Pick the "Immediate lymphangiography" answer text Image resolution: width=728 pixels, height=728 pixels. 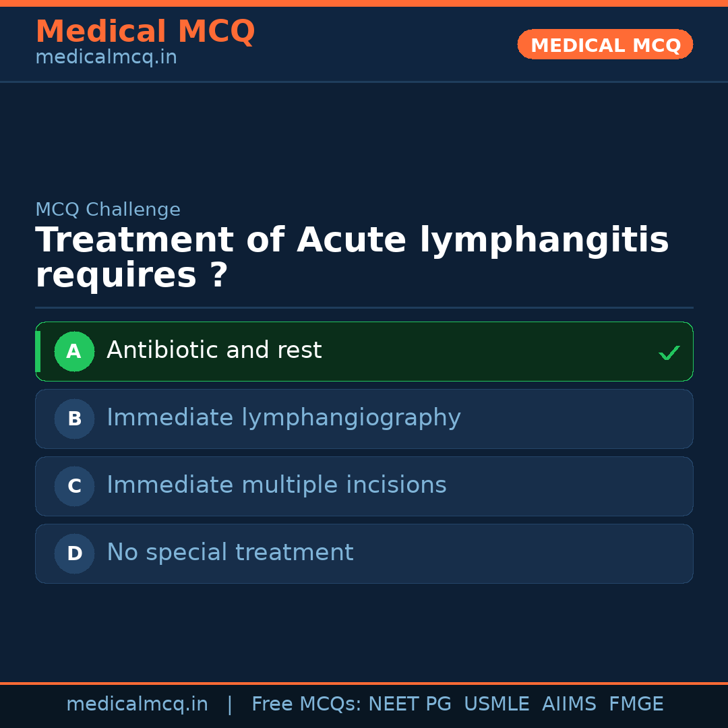point(283,418)
